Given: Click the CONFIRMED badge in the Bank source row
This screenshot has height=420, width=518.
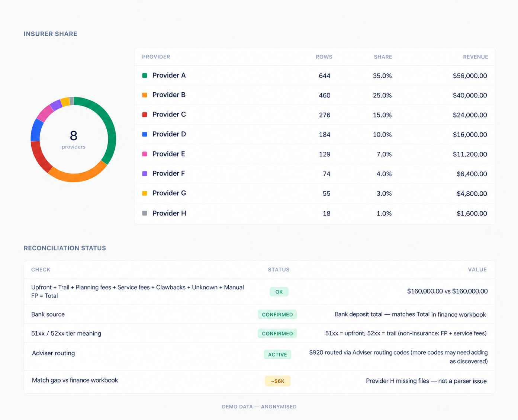Looking at the screenshot, I should (277, 314).
